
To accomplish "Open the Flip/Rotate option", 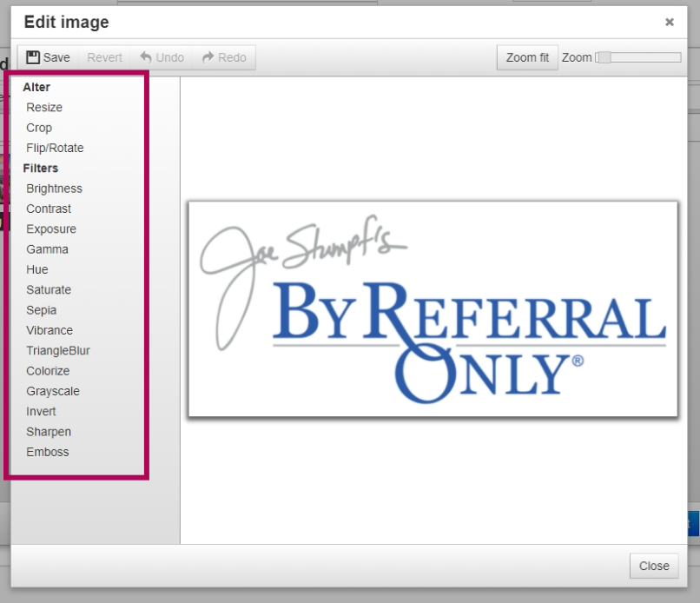I will click(55, 148).
